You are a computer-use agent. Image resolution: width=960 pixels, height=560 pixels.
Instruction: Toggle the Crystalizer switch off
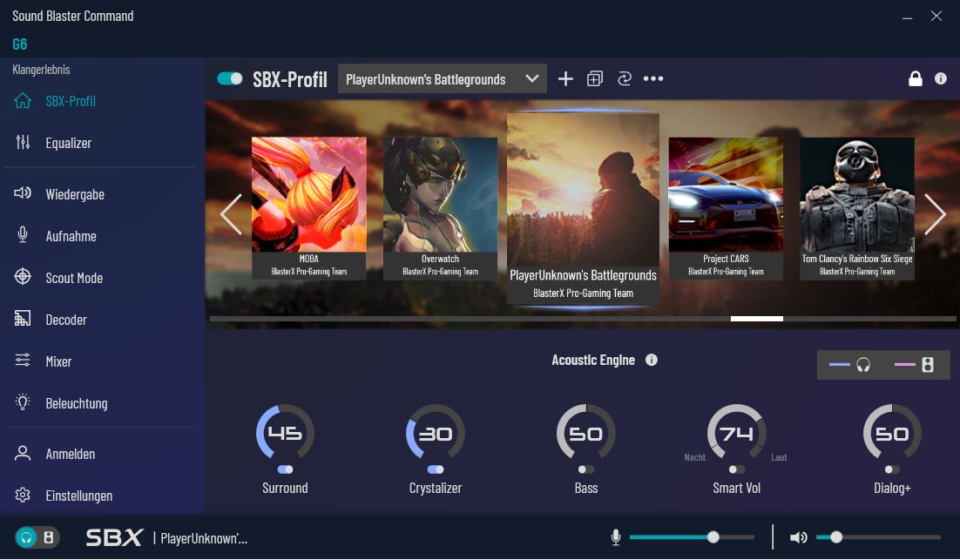click(x=436, y=469)
